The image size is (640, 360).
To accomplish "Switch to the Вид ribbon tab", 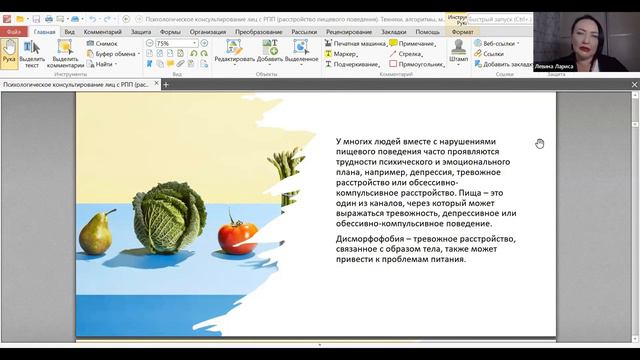I will click(x=69, y=32).
